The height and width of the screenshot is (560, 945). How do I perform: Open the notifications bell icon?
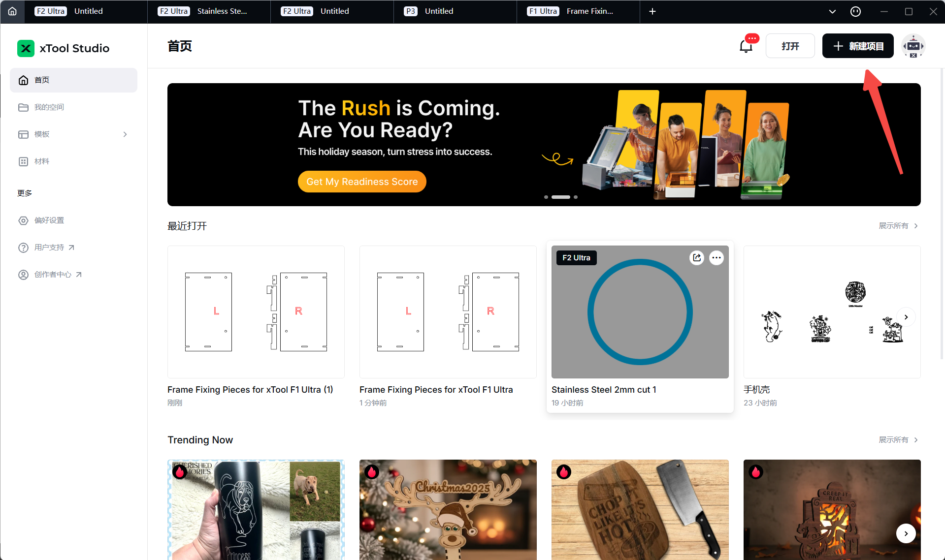[746, 46]
